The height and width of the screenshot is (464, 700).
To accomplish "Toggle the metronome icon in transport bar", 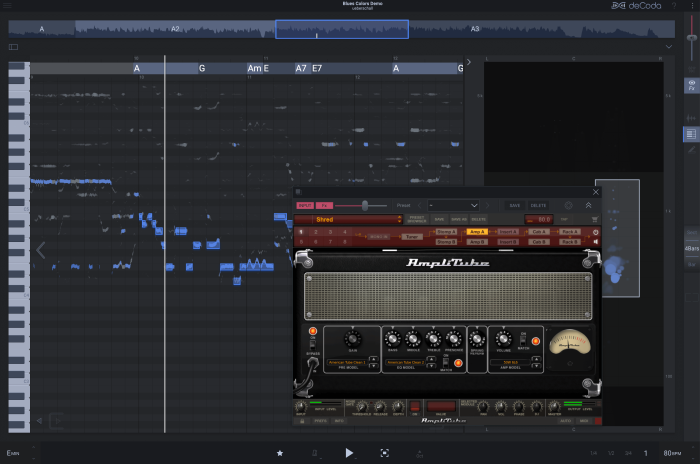I will point(315,453).
